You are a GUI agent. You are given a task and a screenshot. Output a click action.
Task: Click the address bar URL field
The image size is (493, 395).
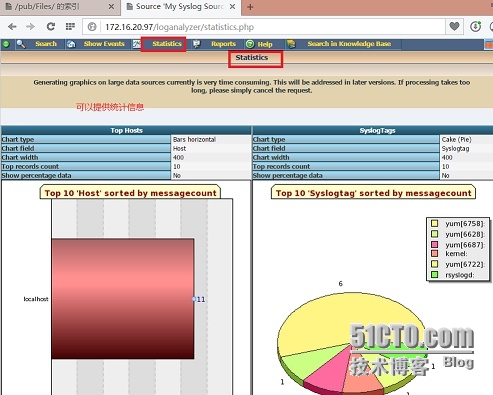(263, 27)
